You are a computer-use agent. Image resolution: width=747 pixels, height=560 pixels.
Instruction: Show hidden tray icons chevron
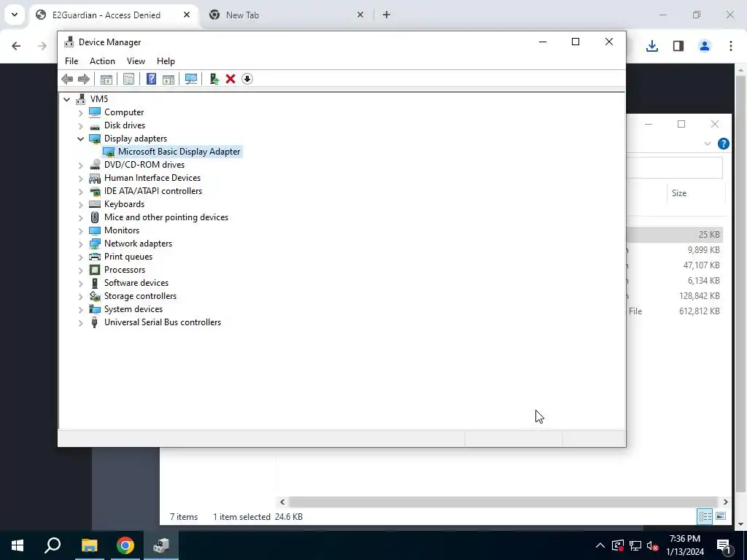click(600, 545)
